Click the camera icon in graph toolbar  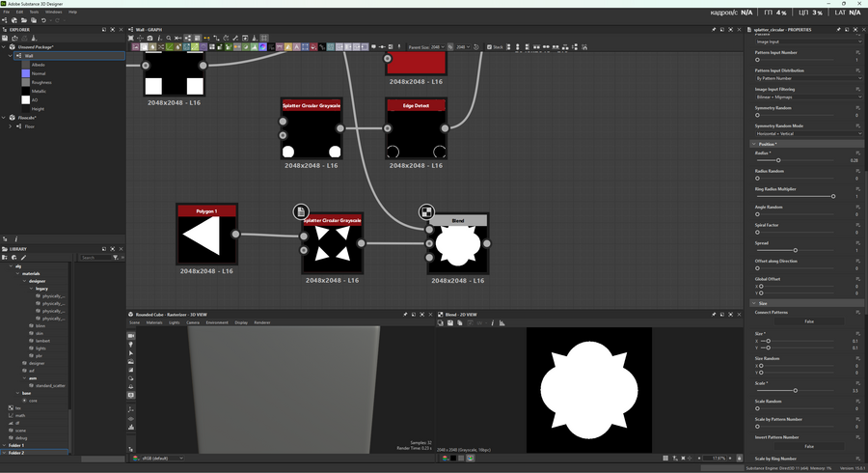coord(149,38)
